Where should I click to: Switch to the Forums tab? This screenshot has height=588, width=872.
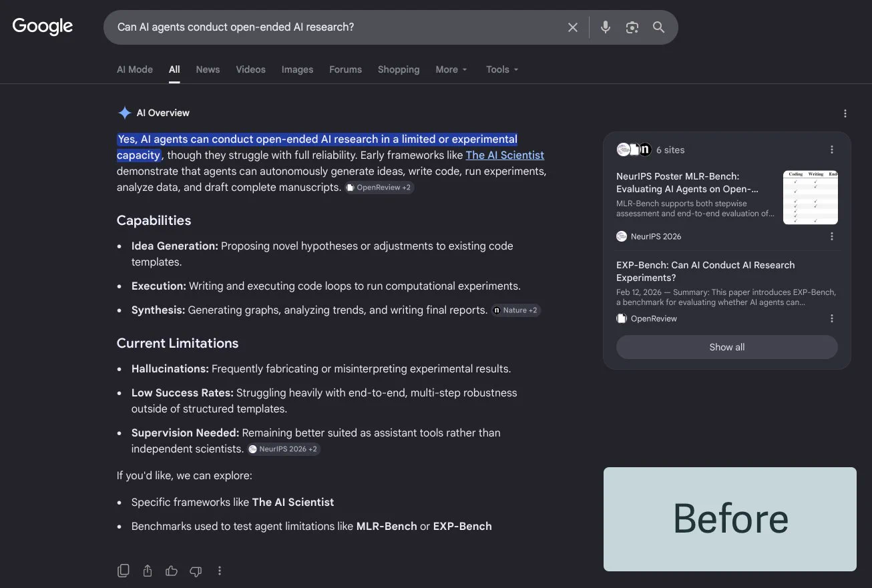(345, 69)
